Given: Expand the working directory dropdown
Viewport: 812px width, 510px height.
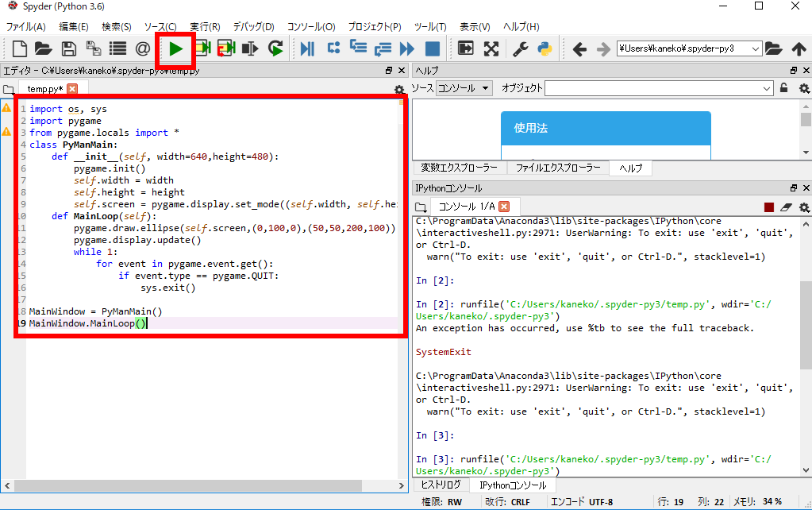Looking at the screenshot, I should (x=756, y=48).
